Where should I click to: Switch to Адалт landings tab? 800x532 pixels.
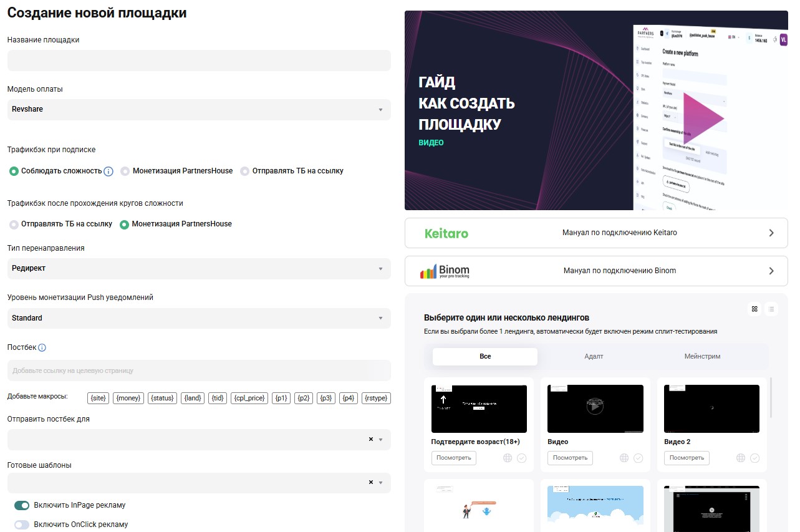pos(594,357)
